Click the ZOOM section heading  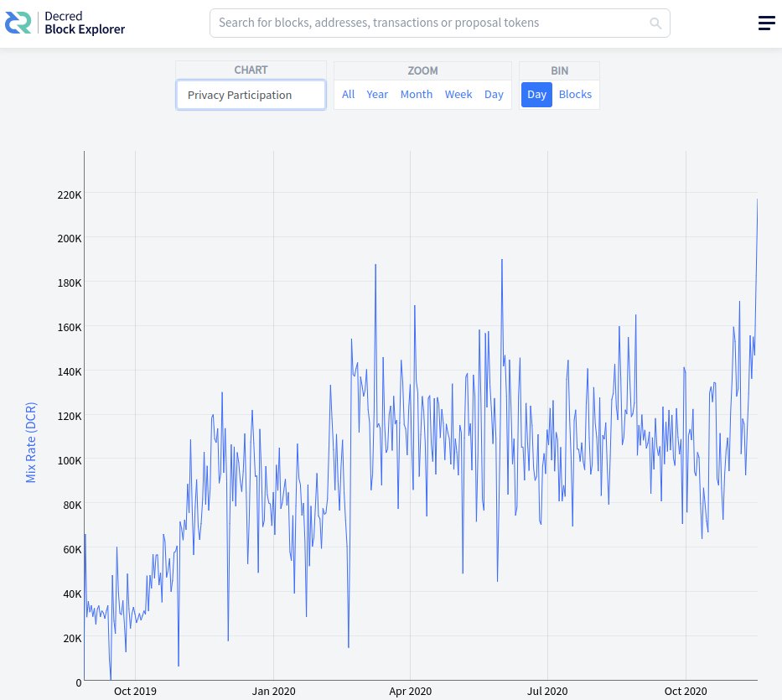point(422,71)
